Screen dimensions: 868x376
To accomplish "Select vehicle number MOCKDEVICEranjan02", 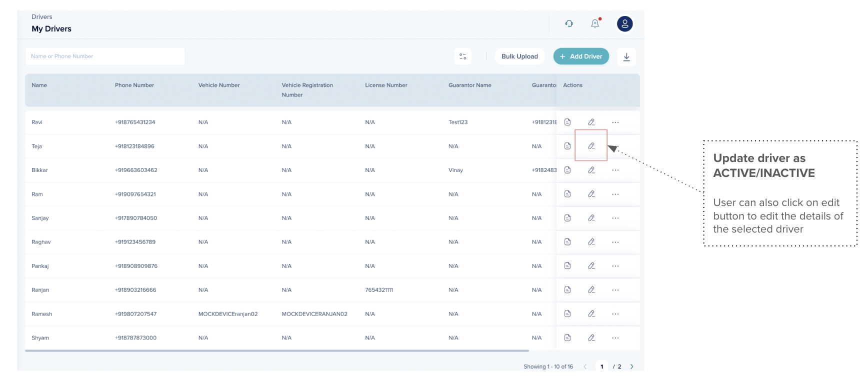I will click(228, 314).
